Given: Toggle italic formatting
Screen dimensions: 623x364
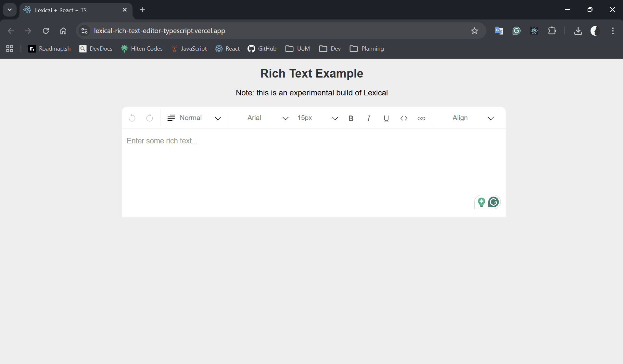Looking at the screenshot, I should coord(368,118).
